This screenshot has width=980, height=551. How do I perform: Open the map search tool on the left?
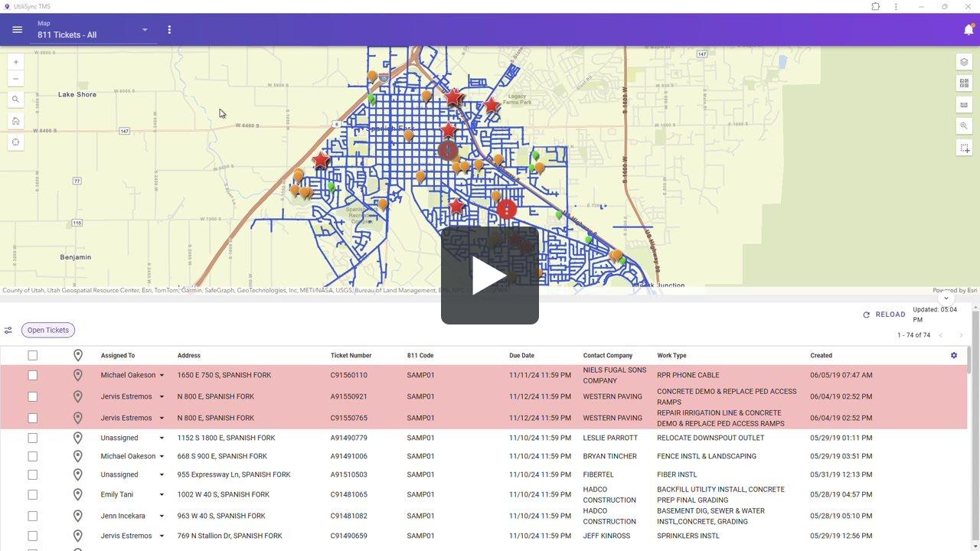(15, 99)
